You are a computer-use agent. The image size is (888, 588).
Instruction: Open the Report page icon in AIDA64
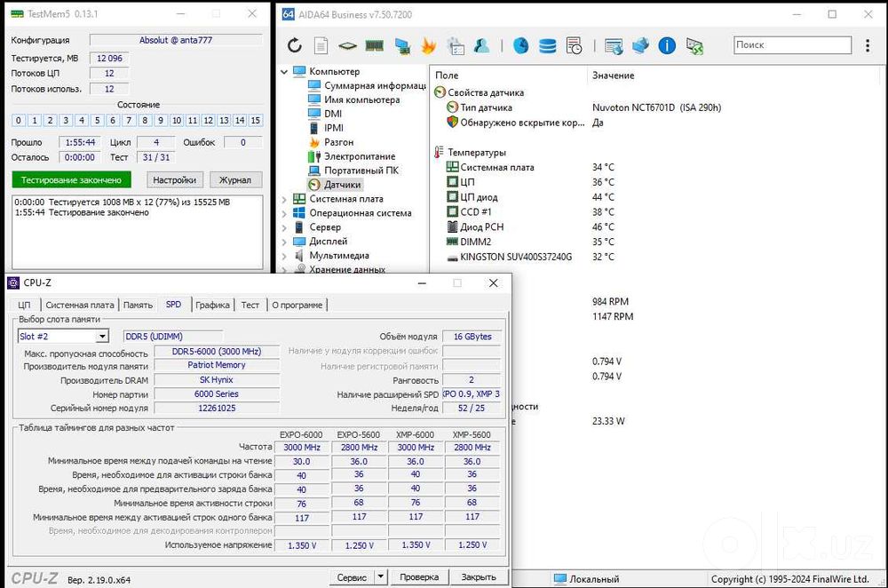tap(321, 45)
